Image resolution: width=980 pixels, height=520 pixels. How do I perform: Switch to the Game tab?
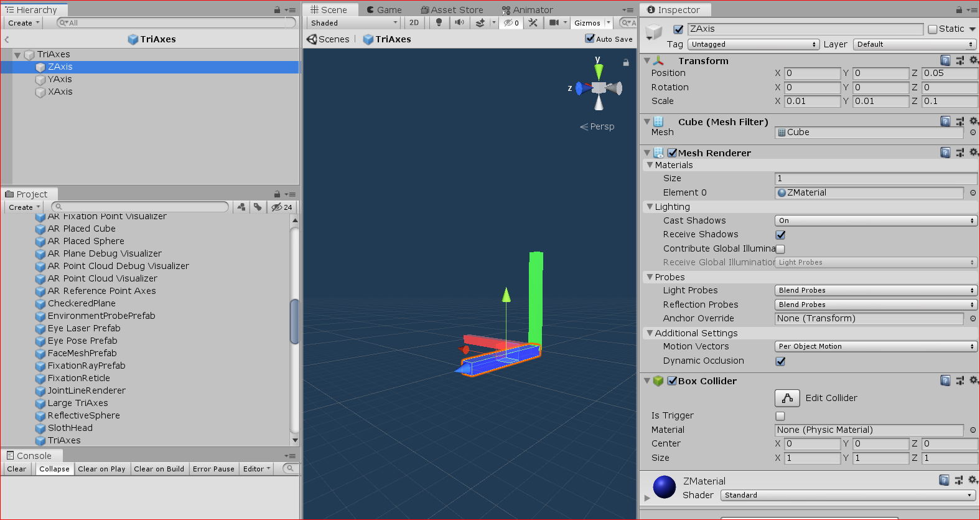pos(385,10)
